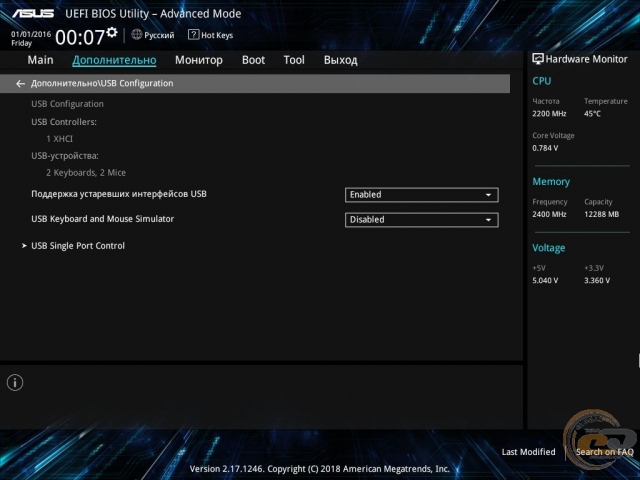Click the 2200 MHz CPU frequency value
640x480 pixels.
coord(549,113)
